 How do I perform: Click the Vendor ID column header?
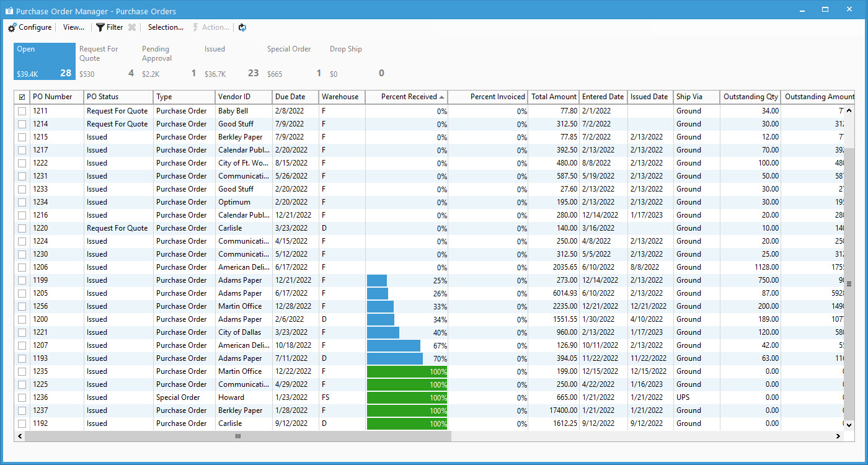[x=243, y=97]
